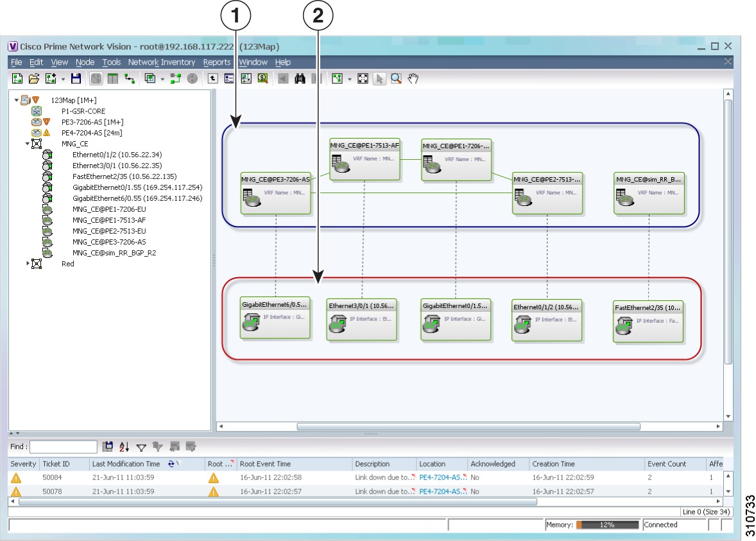Toggle the list view table button
Screen dimensions: 756x541
[113, 78]
